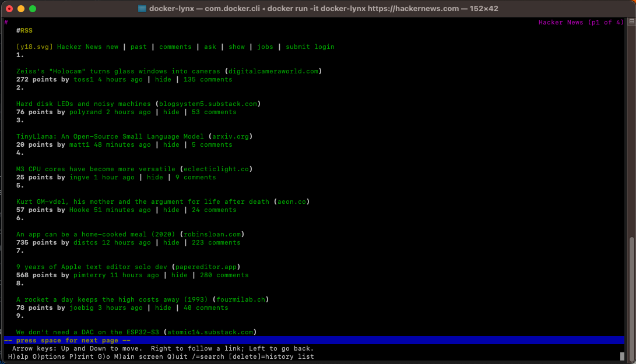Open 'M3 CPU cores have become more versatile'
This screenshot has width=636, height=364.
tap(96, 169)
